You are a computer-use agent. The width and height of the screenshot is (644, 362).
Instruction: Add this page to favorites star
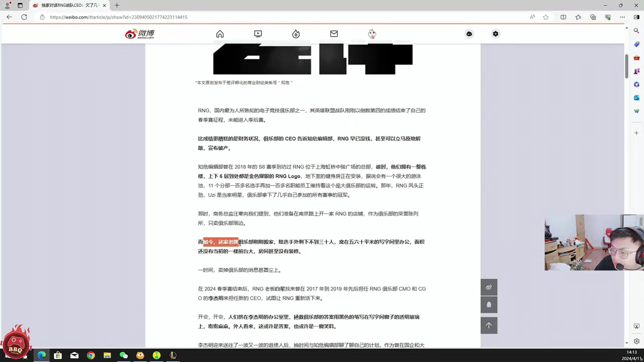click(x=546, y=17)
